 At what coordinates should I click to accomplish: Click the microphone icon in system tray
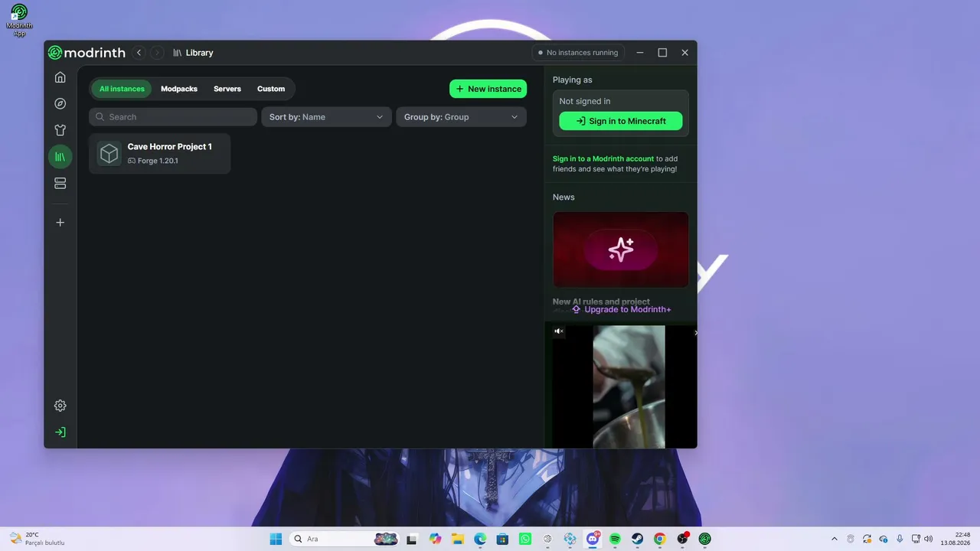[x=900, y=539]
